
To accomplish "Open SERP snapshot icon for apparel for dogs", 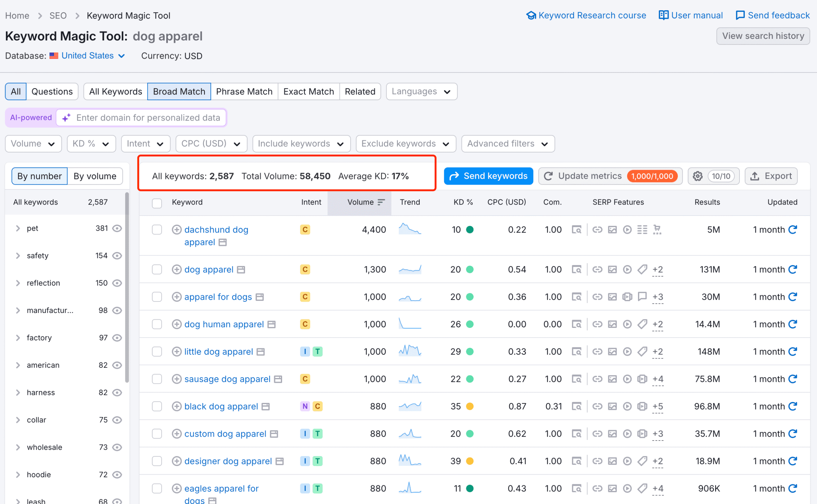I will [576, 297].
